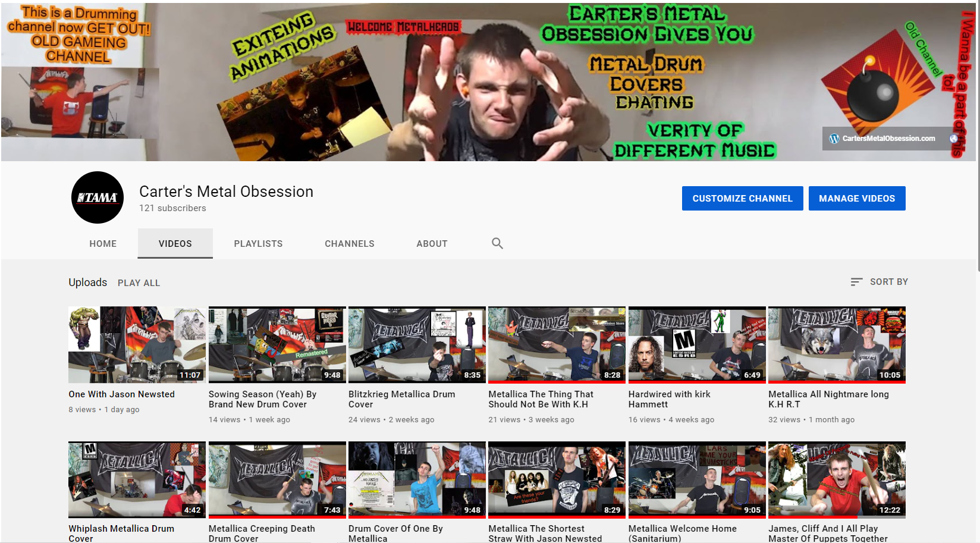Viewport: 980px width, 543px height.
Task: Open the All Nightmare long video thumbnail
Action: (x=837, y=345)
